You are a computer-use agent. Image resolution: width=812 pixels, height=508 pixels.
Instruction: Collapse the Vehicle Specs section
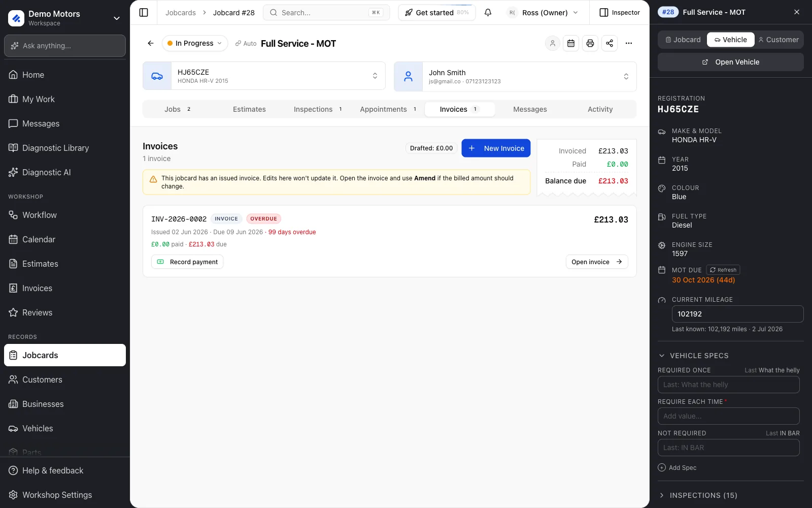693,356
